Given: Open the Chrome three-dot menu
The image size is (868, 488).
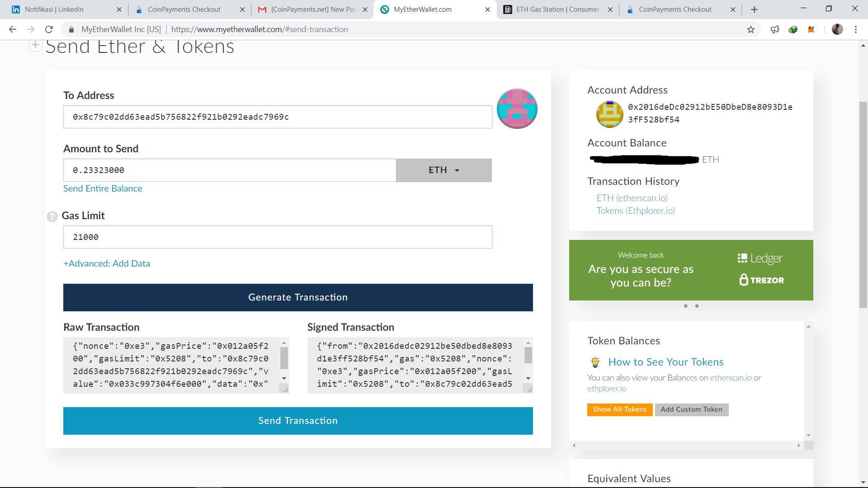Looking at the screenshot, I should click(855, 29).
